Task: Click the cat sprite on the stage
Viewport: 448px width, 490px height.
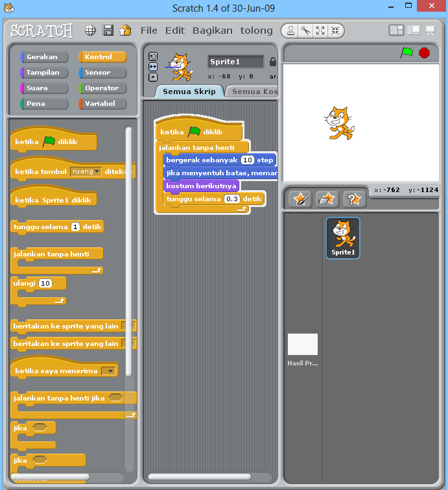Action: pyautogui.click(x=339, y=123)
